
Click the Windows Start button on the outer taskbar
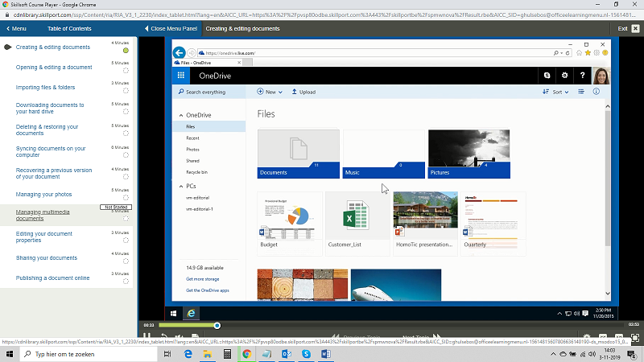pyautogui.click(x=10, y=354)
